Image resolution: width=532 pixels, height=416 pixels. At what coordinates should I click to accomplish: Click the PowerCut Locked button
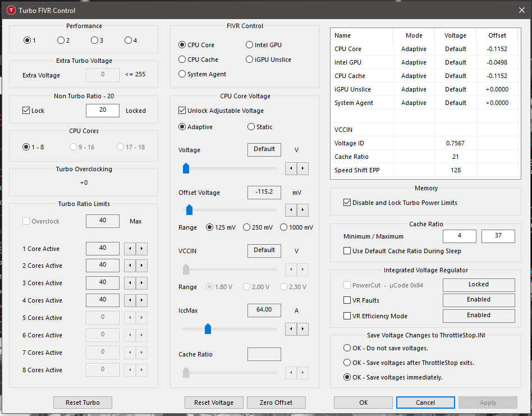pyautogui.click(x=479, y=285)
